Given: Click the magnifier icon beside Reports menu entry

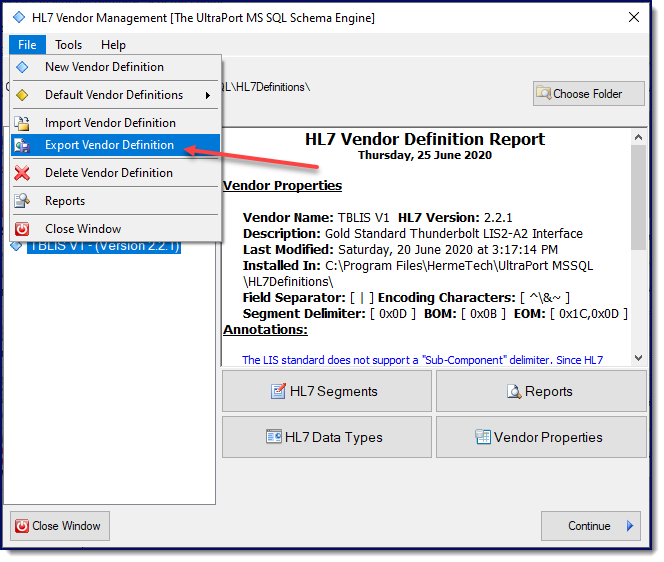Looking at the screenshot, I should click(x=22, y=201).
